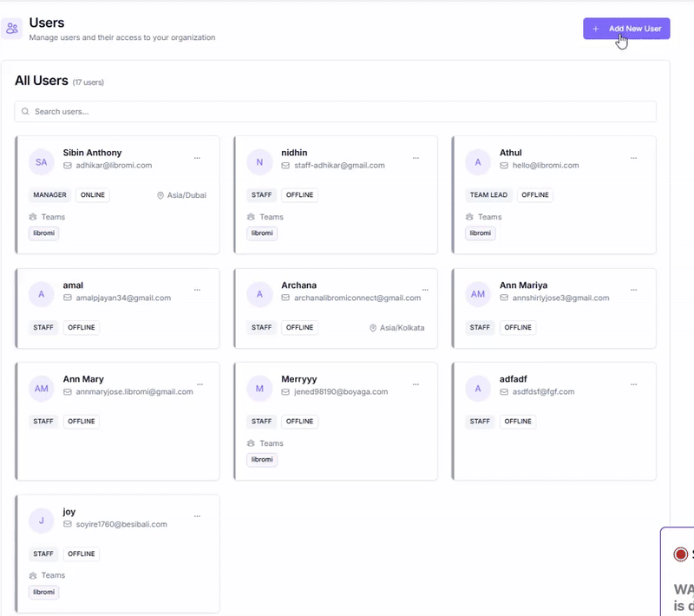Screen dimensions: 694x616
Task: Select the MANAGER badge on Sibin Anthony's card
Action: point(50,195)
